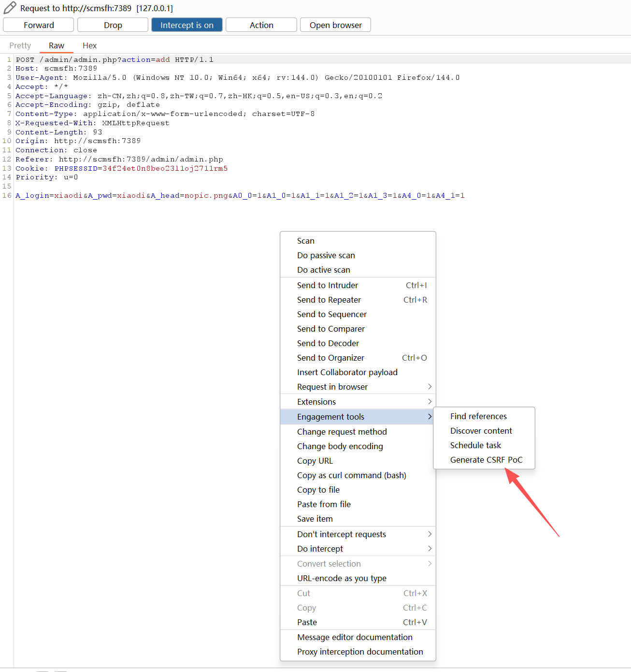
Task: Send request to Organizer
Action: point(358,358)
